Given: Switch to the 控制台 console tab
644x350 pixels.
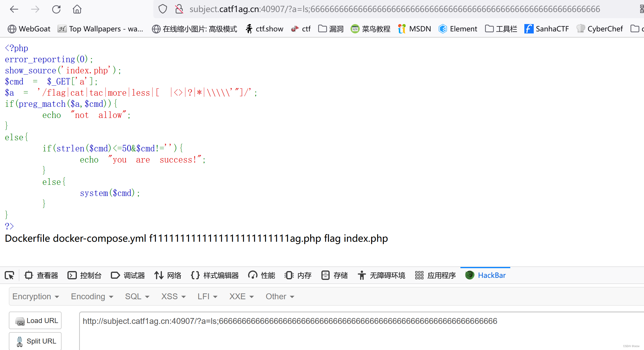Looking at the screenshot, I should click(x=85, y=275).
